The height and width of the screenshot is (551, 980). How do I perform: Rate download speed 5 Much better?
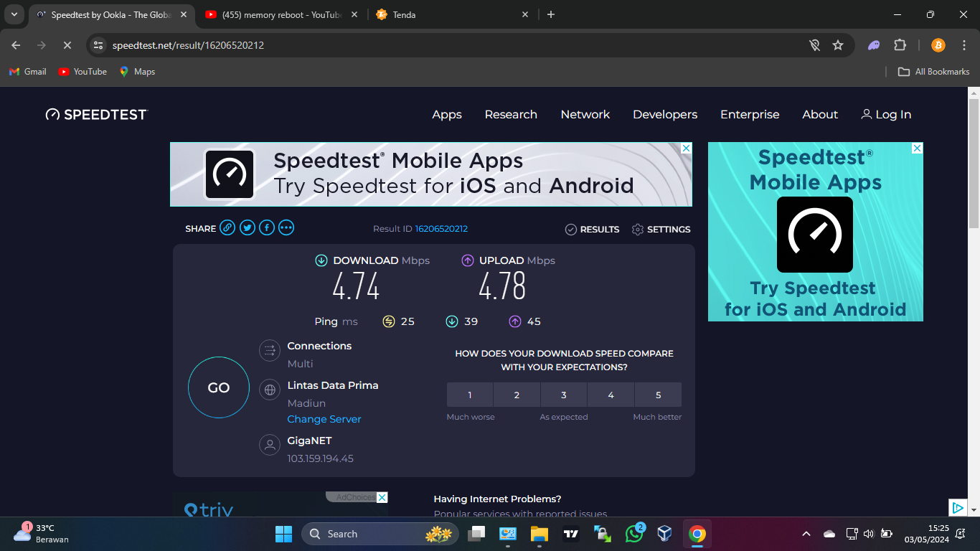[658, 395]
